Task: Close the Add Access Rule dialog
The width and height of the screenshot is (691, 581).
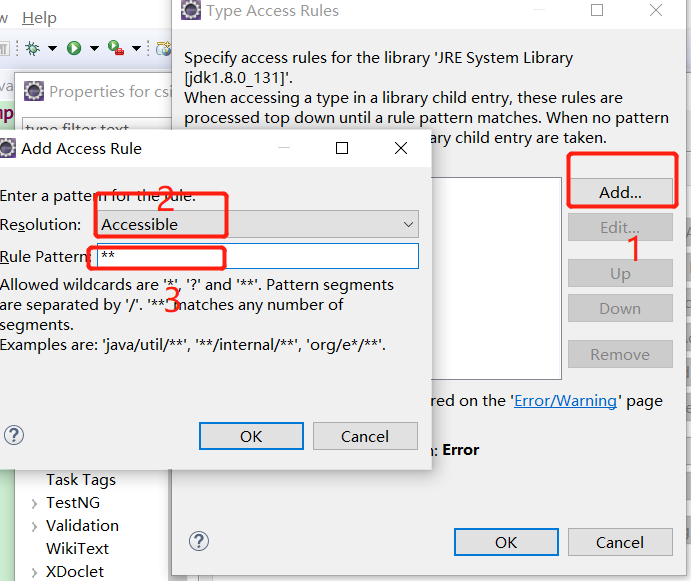Action: [401, 148]
